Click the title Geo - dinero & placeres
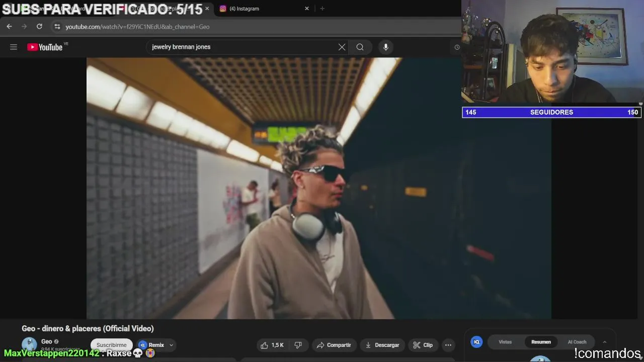This screenshot has height=362, width=644. coord(88,328)
